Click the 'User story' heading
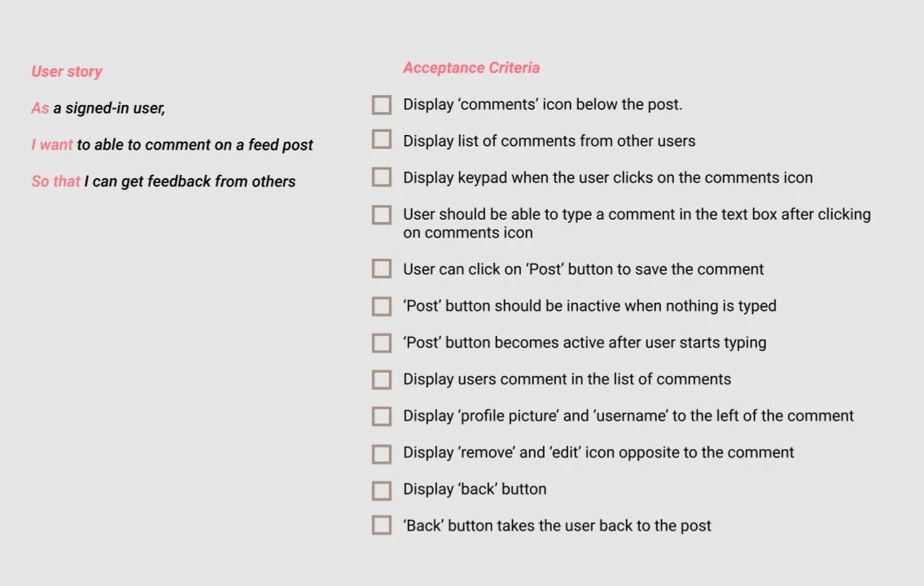 (67, 72)
